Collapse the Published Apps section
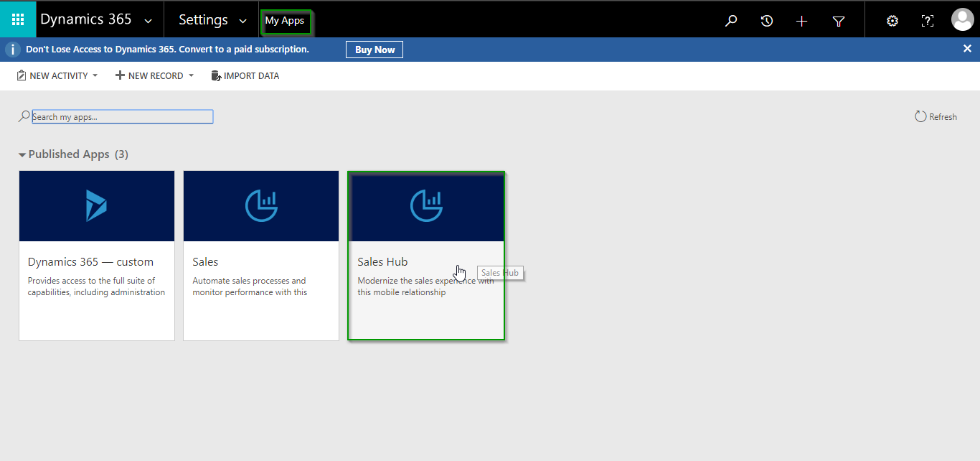 tap(22, 154)
